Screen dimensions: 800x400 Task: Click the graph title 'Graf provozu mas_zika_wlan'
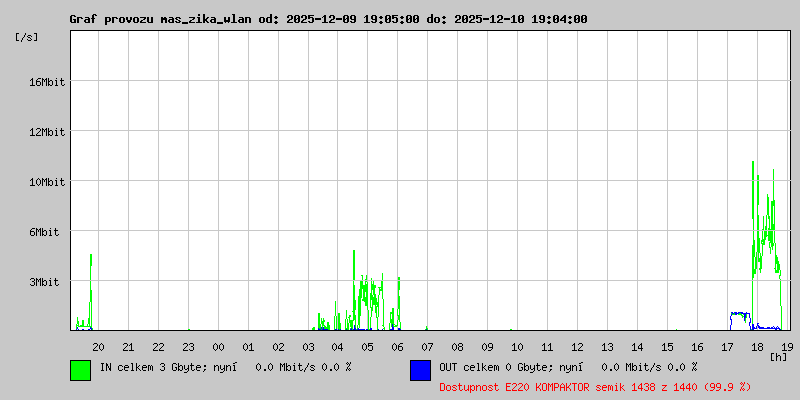coord(160,19)
